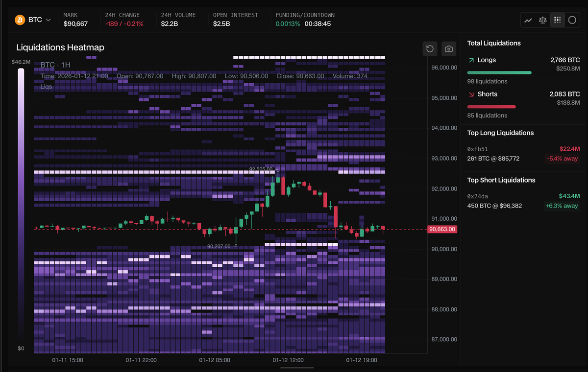Click 261 BTC @ $85,772 position text
Viewport: 588px width, 372px height.
(493, 159)
